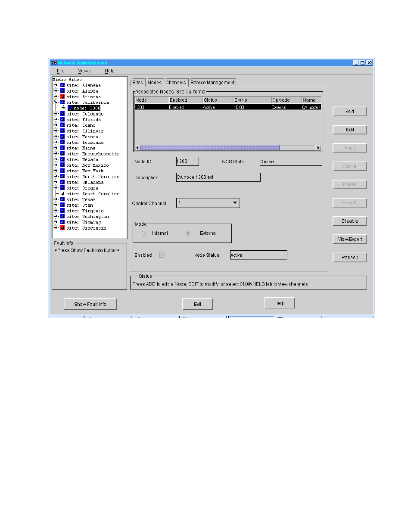
Task: Expand the Virginia site tree node
Action: tap(56, 211)
